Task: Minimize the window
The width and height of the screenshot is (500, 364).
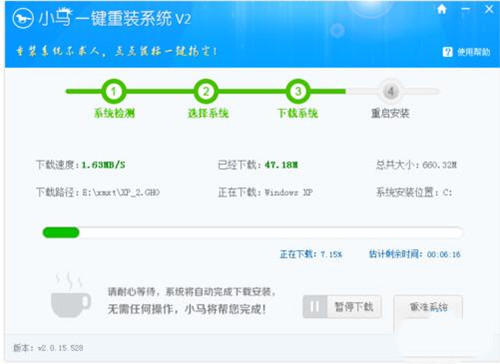Action: tap(466, 9)
